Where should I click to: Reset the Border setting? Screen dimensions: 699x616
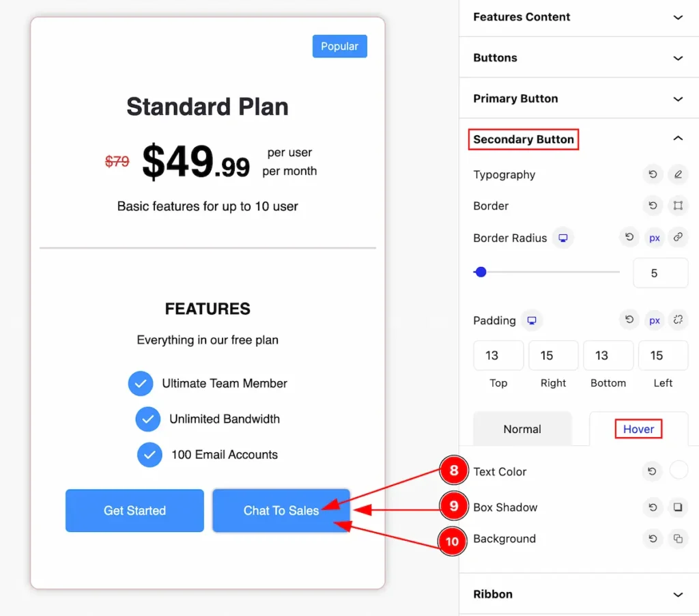pyautogui.click(x=653, y=206)
